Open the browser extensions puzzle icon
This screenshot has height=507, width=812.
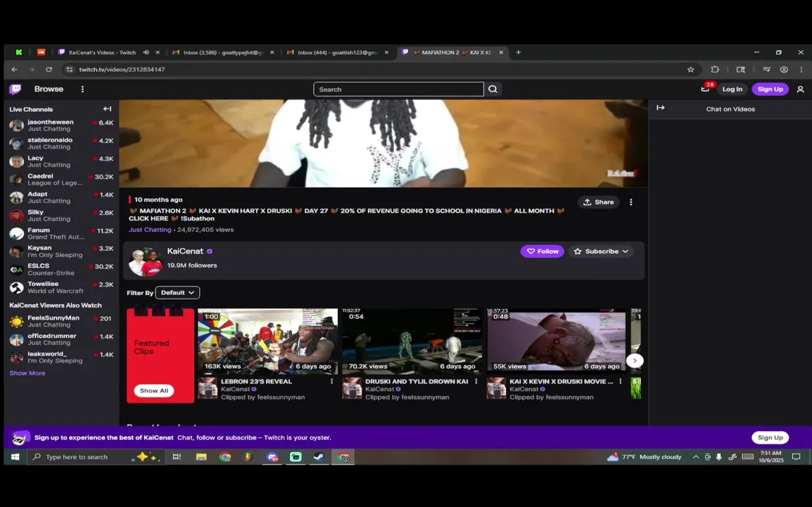(715, 70)
